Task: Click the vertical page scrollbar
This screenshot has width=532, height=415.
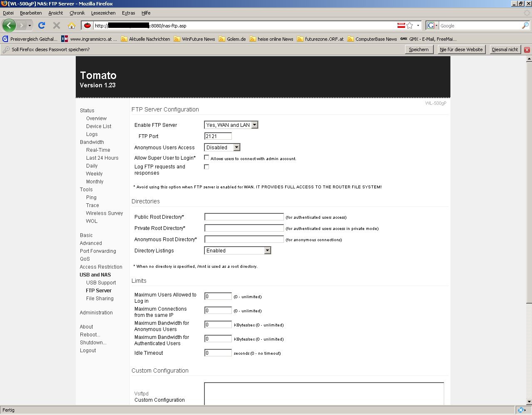Action: tap(529, 182)
